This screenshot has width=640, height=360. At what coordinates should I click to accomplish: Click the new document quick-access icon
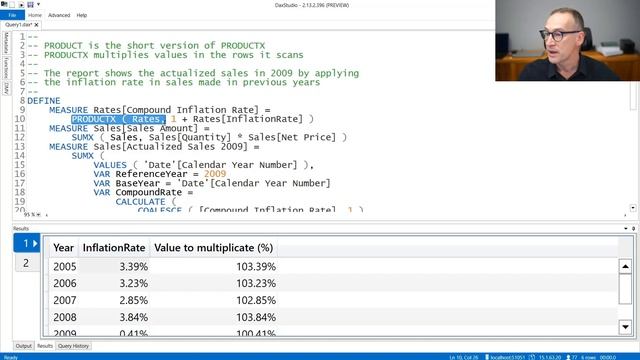click(12, 4)
